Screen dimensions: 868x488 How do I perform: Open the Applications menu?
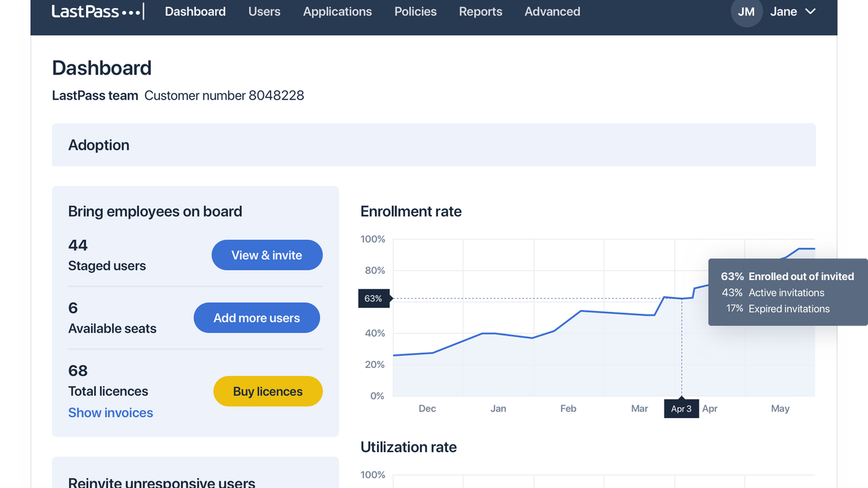pyautogui.click(x=337, y=12)
